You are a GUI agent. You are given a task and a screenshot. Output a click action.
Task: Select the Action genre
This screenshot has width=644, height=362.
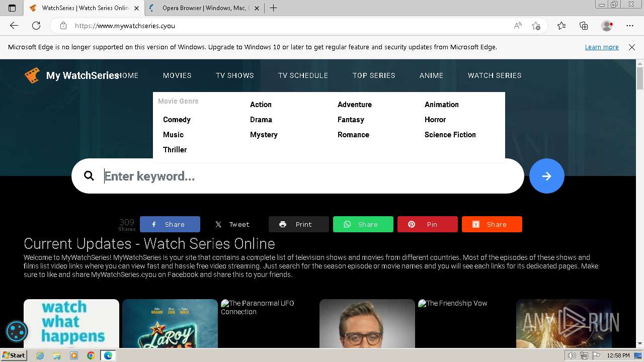(x=261, y=105)
